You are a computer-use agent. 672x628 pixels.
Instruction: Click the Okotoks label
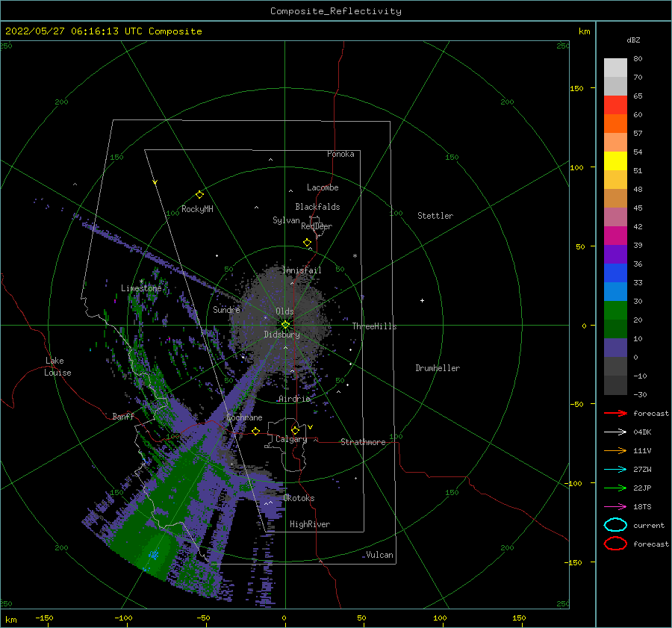pyautogui.click(x=299, y=498)
